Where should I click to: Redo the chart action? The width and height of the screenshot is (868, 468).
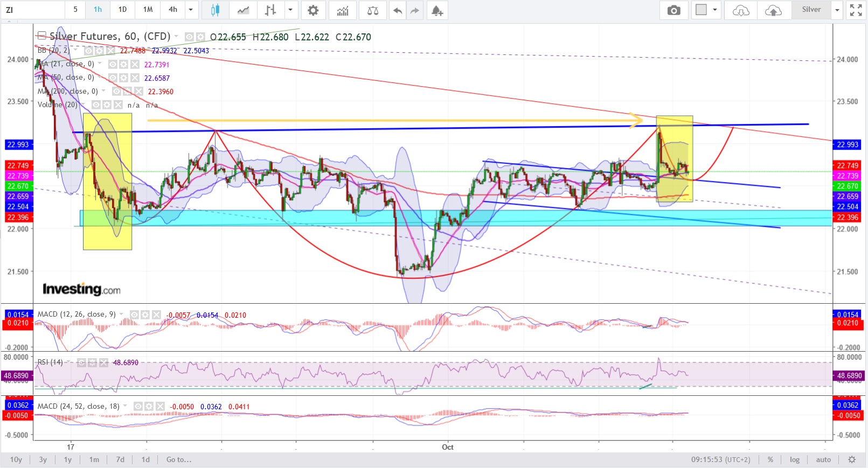click(414, 10)
